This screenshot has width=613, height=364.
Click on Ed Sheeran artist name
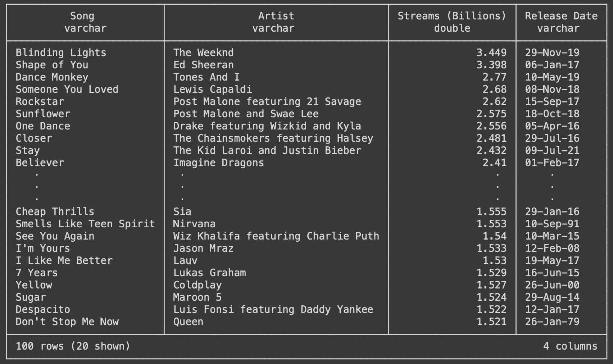pos(203,65)
